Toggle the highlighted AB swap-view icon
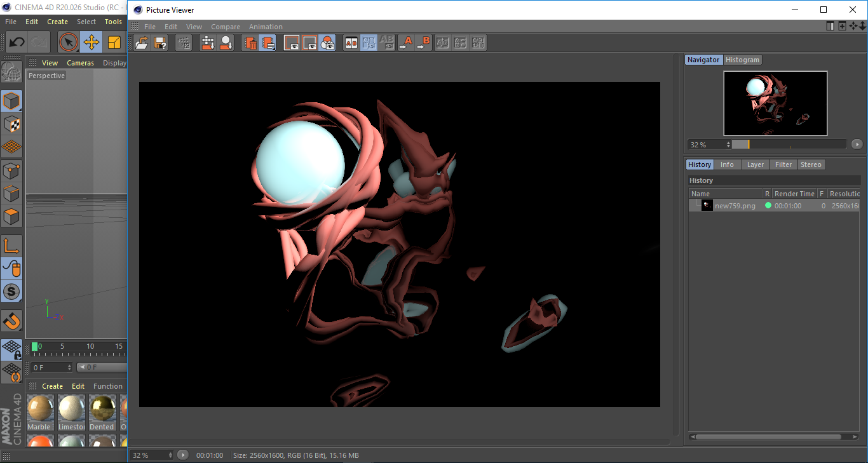Image resolution: width=868 pixels, height=463 pixels. 369,43
